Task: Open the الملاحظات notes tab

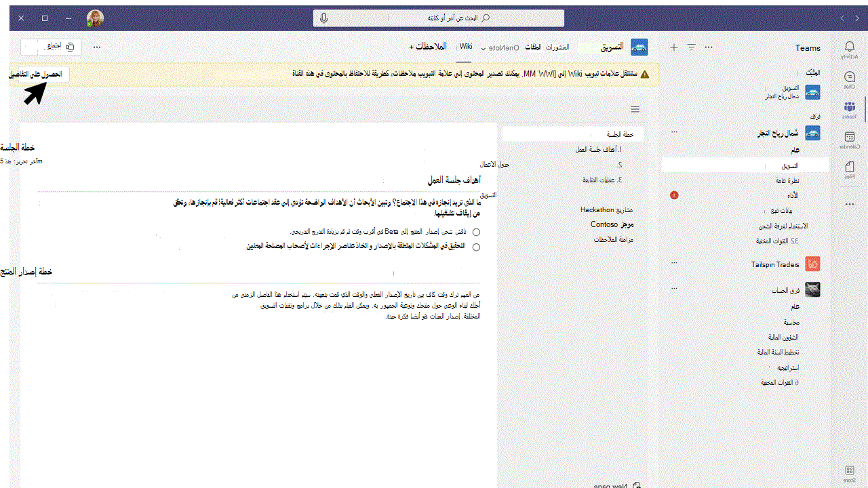Action: 432,47
